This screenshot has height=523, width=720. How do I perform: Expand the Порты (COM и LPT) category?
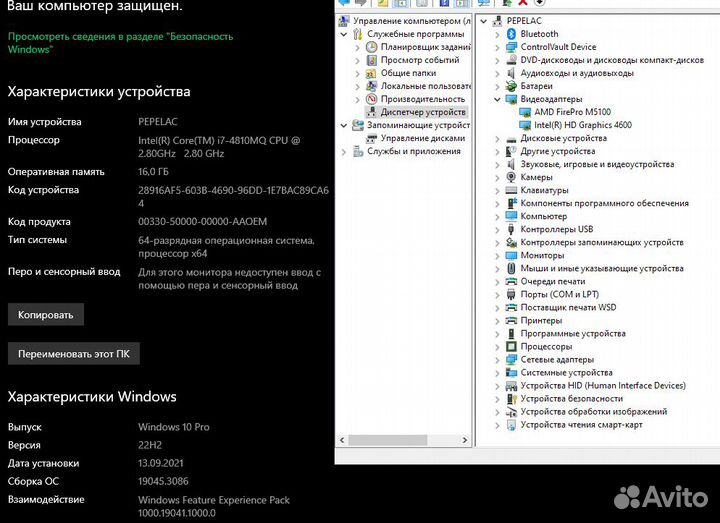coord(497,294)
